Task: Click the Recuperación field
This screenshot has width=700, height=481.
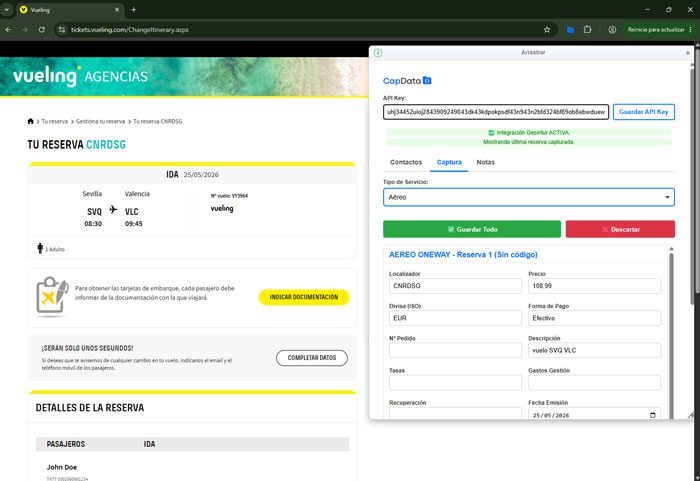Action: tap(455, 413)
